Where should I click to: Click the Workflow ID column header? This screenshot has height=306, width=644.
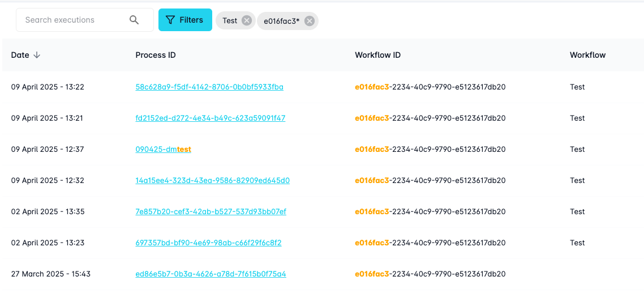pos(377,55)
